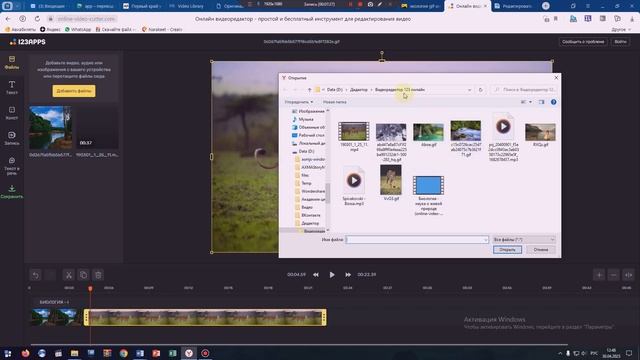640x360 pixels.
Task: Skip backward with rewind button
Action: pos(316,275)
